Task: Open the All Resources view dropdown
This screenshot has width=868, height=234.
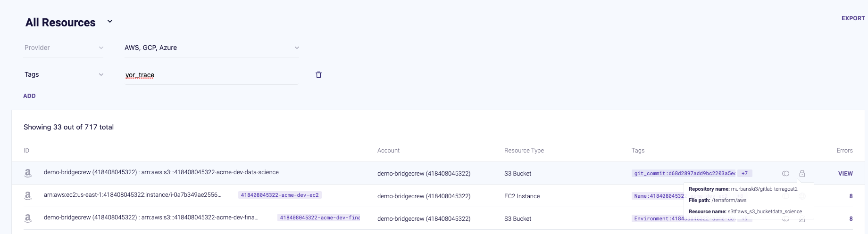Action: point(110,21)
